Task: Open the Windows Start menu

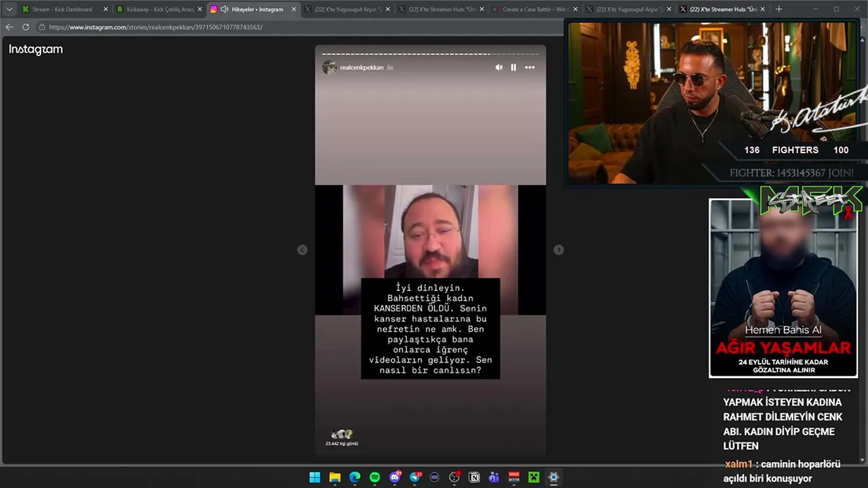Action: [315, 477]
